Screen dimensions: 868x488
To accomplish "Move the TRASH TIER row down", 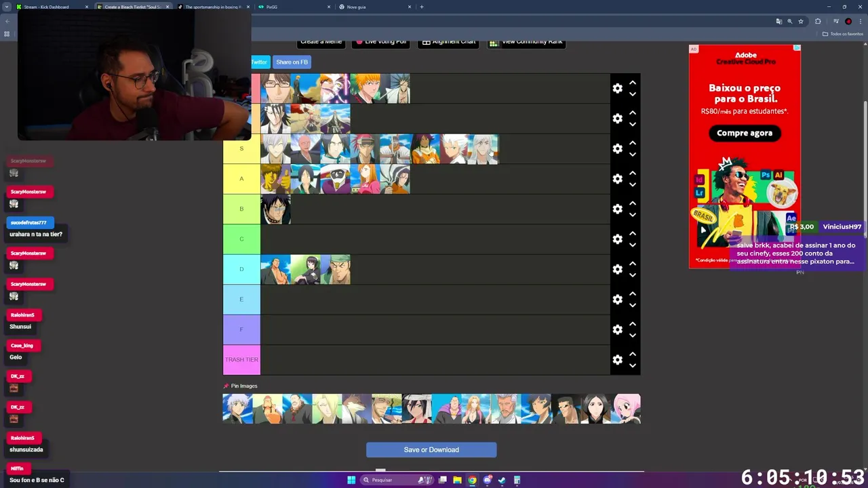I will coord(633,365).
